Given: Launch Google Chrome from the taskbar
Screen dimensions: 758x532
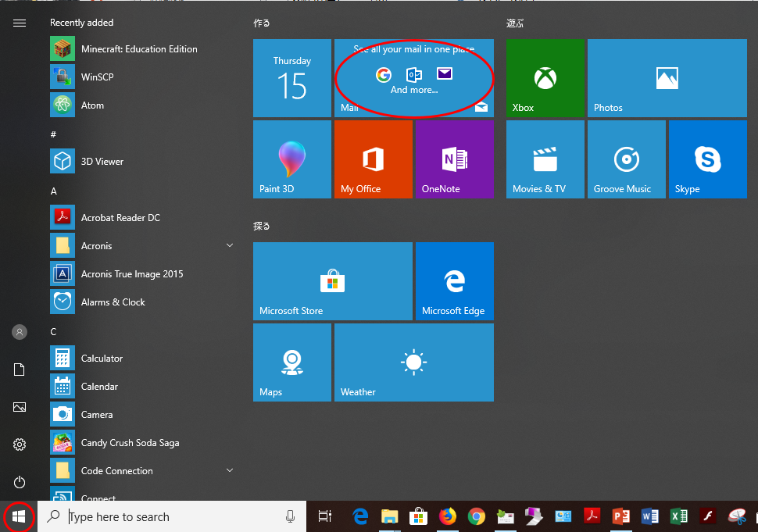Looking at the screenshot, I should pyautogui.click(x=476, y=516).
